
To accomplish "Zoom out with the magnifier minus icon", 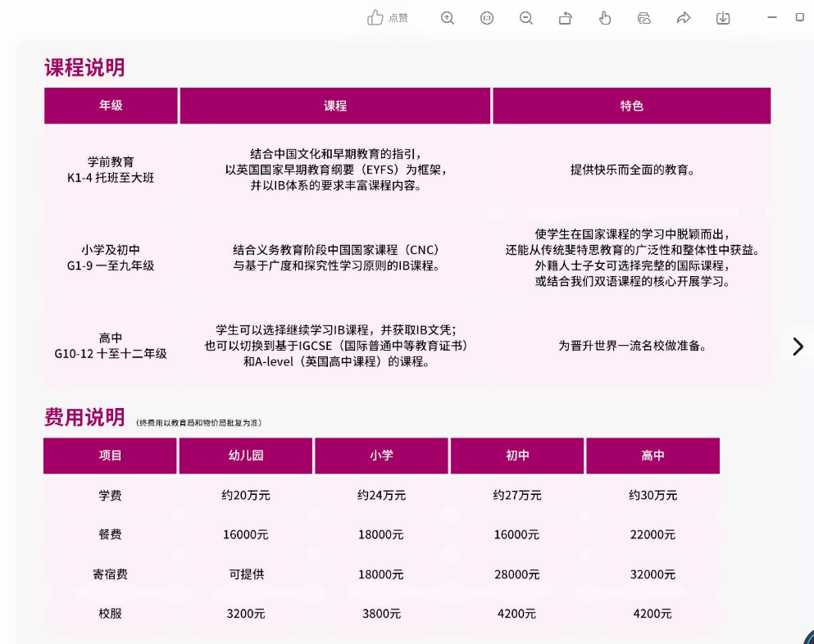I will (x=526, y=18).
